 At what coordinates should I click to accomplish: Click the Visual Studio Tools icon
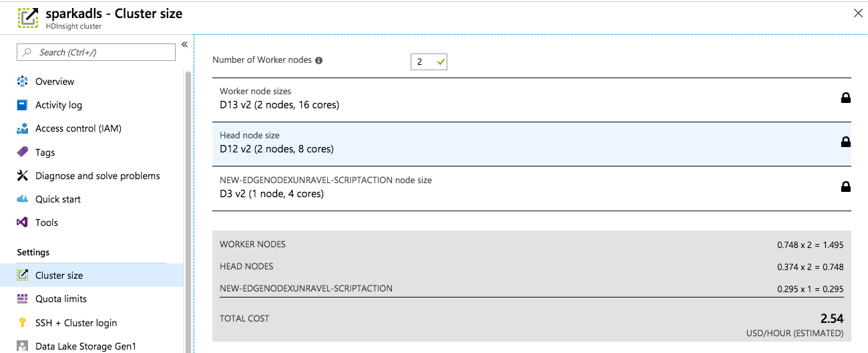tap(23, 223)
